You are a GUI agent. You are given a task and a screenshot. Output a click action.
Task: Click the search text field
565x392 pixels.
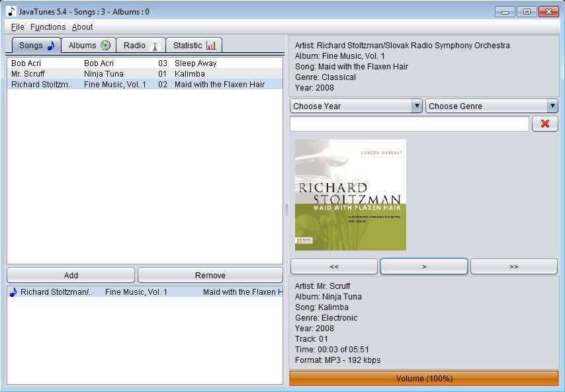(x=410, y=124)
